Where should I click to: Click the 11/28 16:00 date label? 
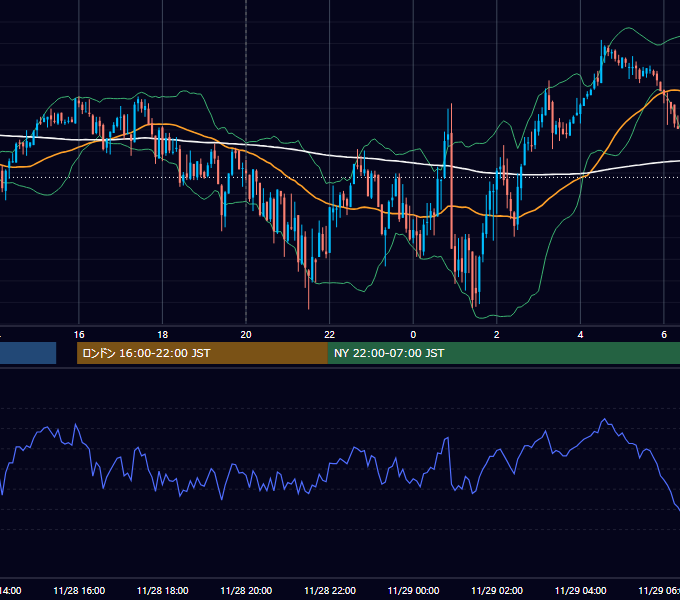(x=79, y=591)
